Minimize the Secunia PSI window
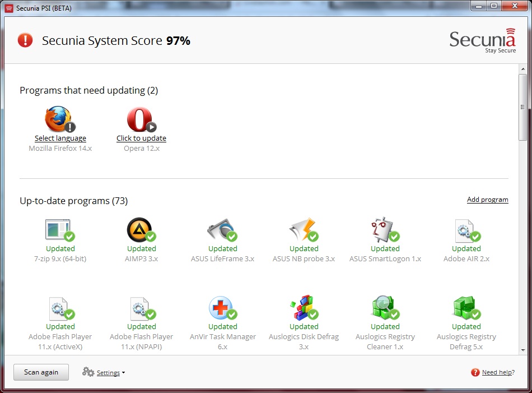This screenshot has height=393, width=532. coord(479,6)
